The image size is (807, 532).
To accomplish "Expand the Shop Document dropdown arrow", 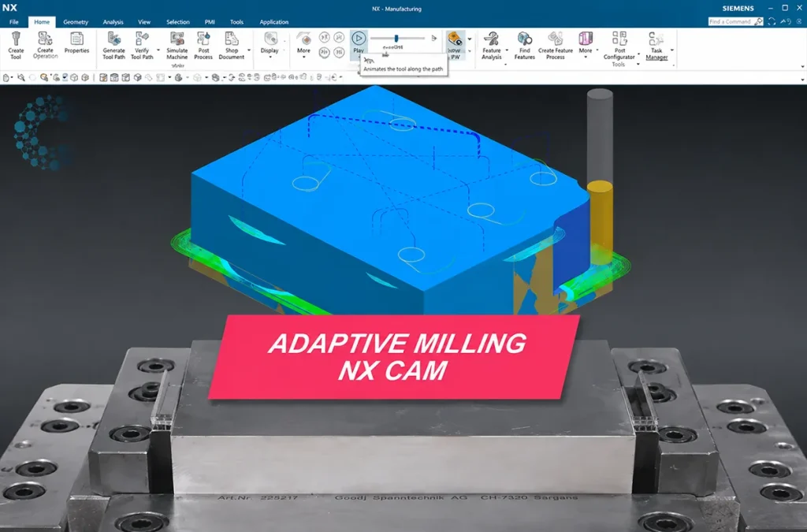I will [x=249, y=50].
